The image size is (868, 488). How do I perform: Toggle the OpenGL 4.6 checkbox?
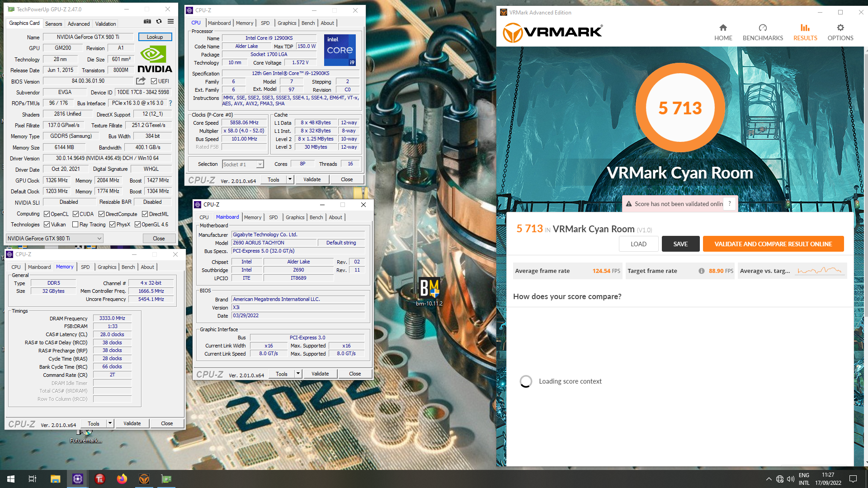pyautogui.click(x=137, y=225)
